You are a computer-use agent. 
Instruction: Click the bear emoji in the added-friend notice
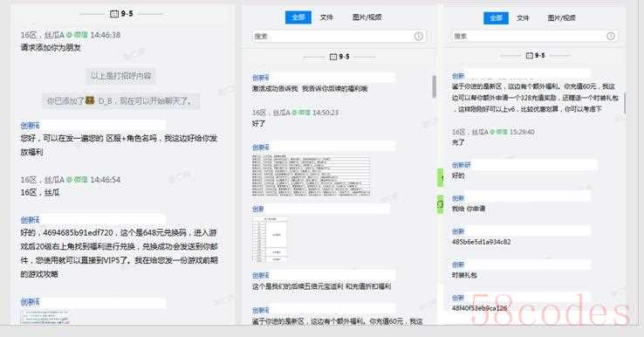point(90,100)
